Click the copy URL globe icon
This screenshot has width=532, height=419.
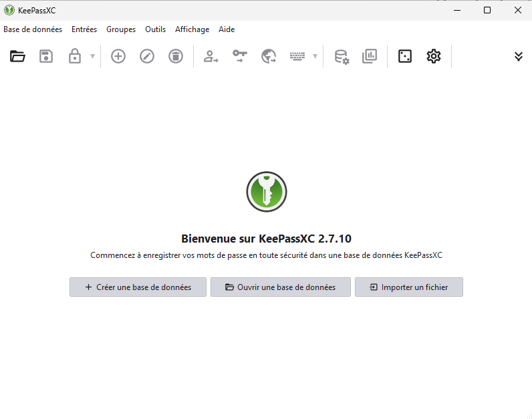click(269, 56)
